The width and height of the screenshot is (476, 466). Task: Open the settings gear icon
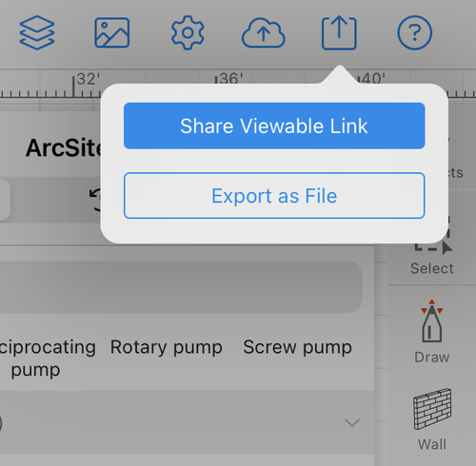[x=188, y=32]
